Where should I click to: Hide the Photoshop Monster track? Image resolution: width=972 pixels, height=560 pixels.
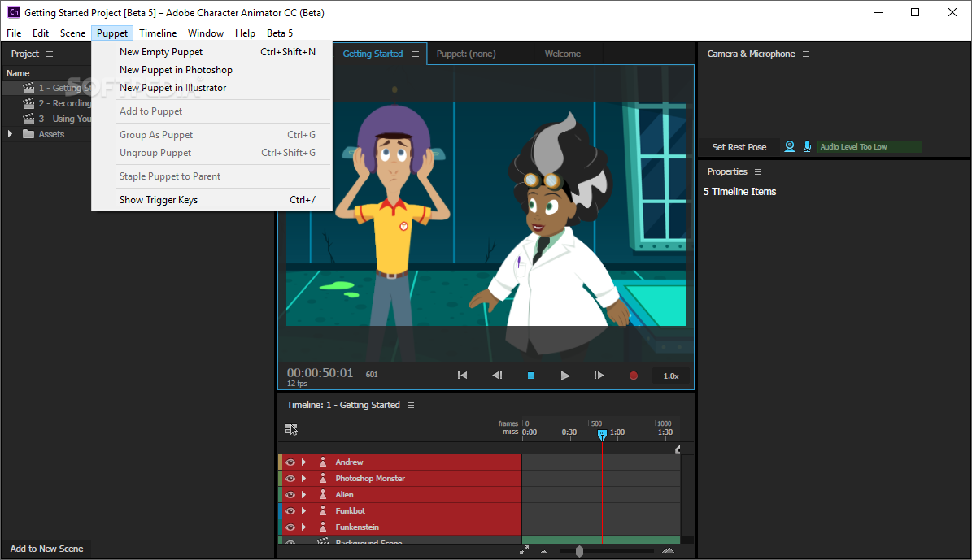[x=290, y=478]
